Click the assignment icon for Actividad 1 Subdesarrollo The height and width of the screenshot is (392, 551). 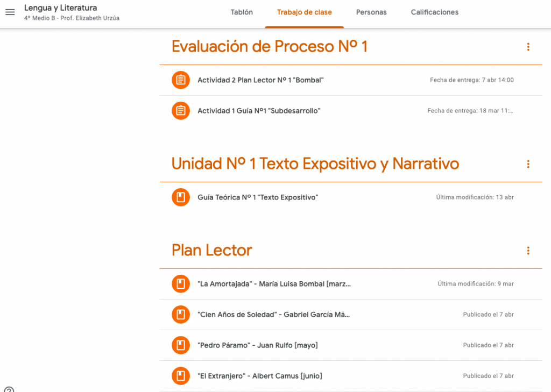click(x=181, y=111)
